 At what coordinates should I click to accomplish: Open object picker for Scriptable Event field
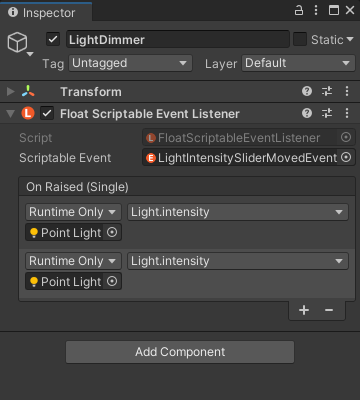346,158
